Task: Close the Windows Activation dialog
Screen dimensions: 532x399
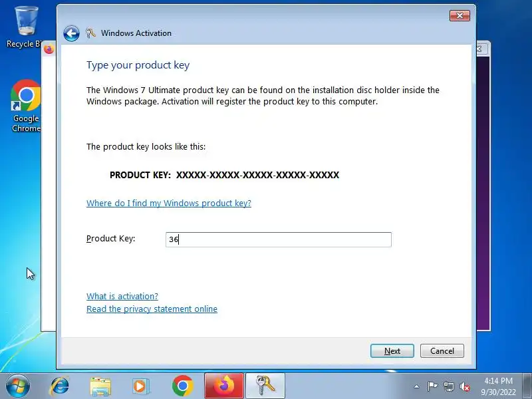Action: 460,15
